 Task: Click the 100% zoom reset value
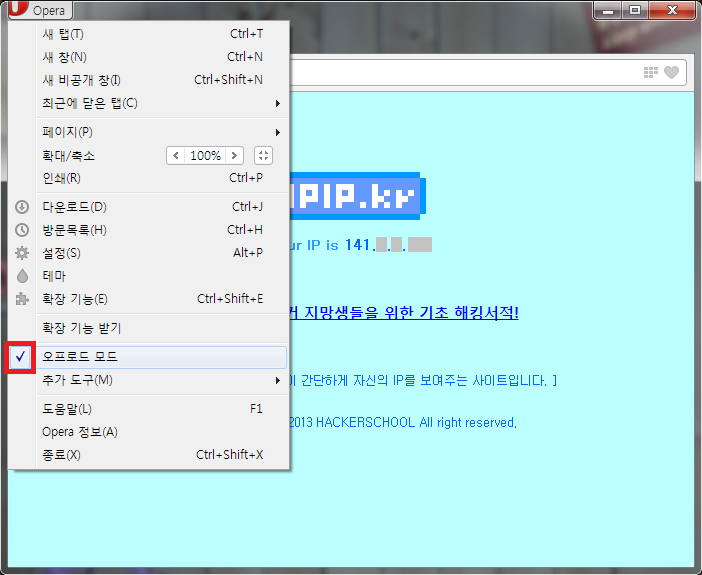[205, 155]
